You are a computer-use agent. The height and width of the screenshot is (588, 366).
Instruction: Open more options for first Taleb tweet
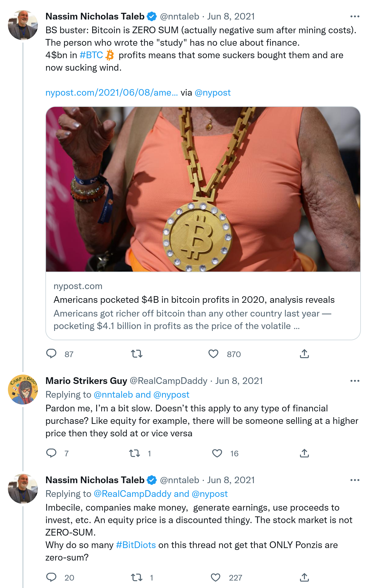tap(355, 17)
